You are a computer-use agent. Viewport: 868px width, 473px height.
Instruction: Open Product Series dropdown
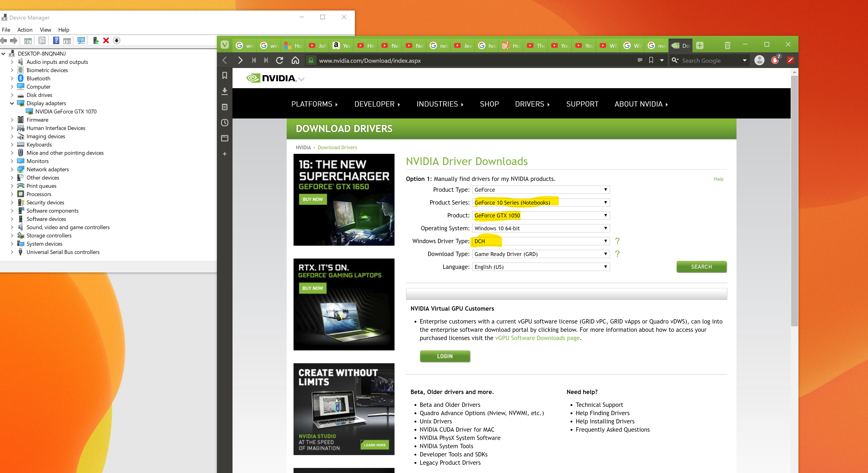pos(540,203)
